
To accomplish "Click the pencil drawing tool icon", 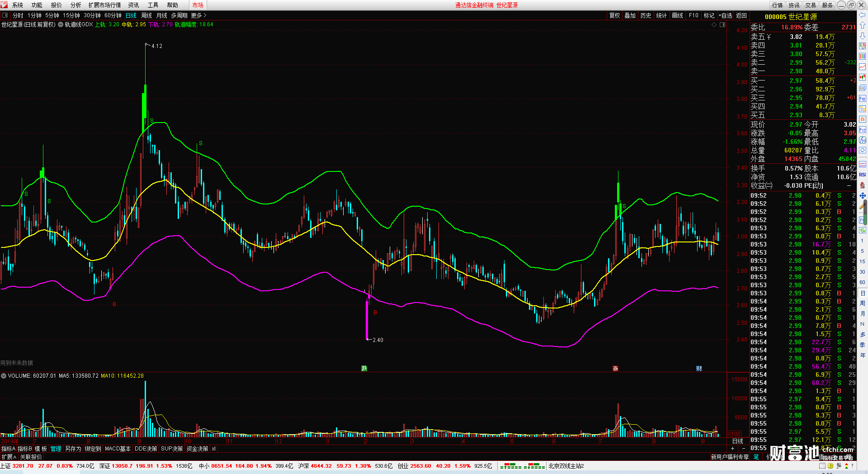I will pos(863,206).
